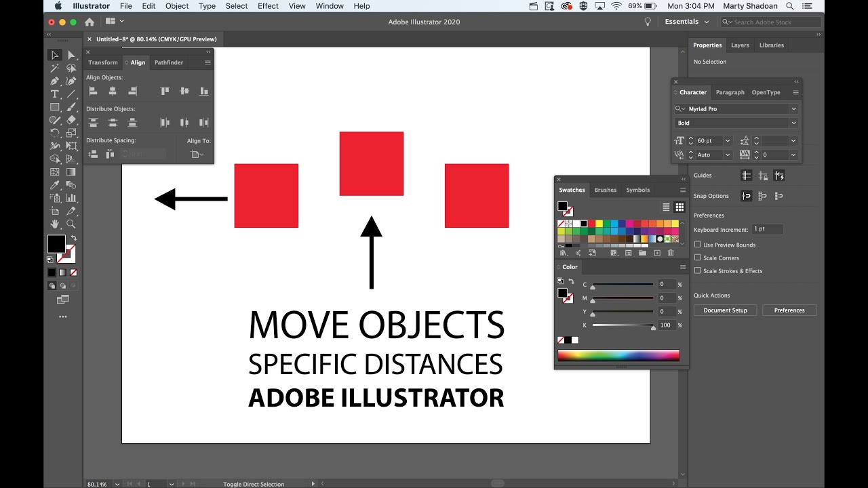The height and width of the screenshot is (488, 868).
Task: Click the Keyboard Increment field
Action: pos(768,229)
